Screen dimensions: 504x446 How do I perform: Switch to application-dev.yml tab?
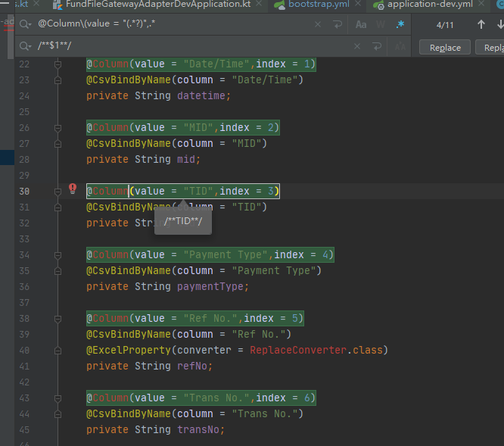point(430,5)
